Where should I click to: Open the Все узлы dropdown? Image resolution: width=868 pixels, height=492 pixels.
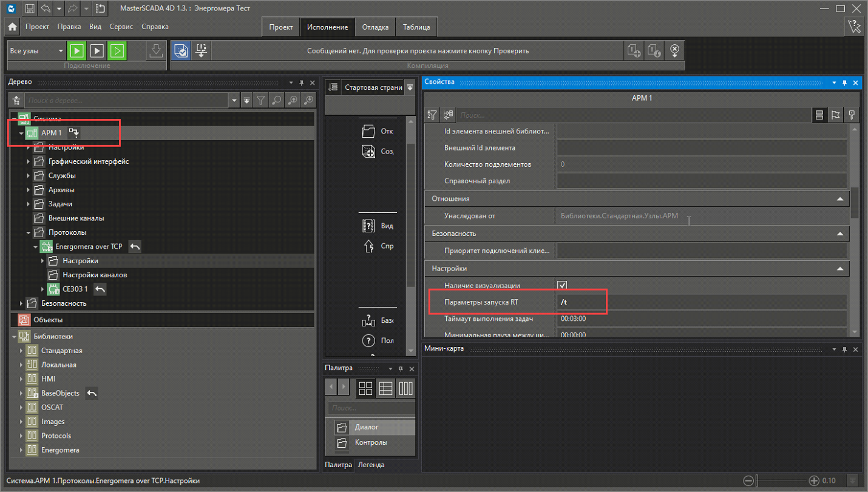(61, 51)
